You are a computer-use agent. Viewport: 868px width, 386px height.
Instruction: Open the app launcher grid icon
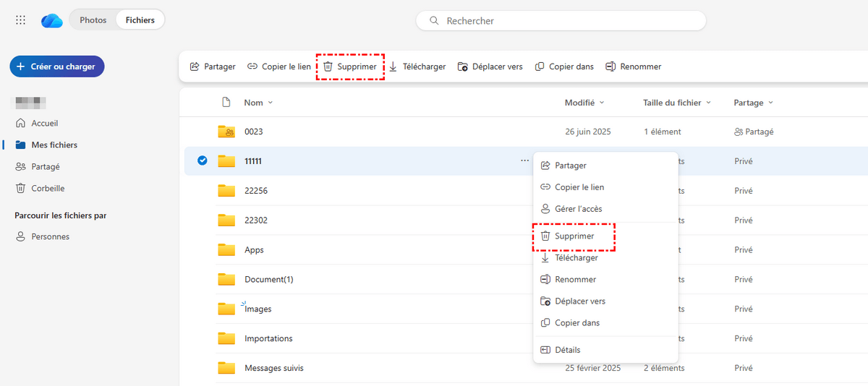pyautogui.click(x=21, y=20)
